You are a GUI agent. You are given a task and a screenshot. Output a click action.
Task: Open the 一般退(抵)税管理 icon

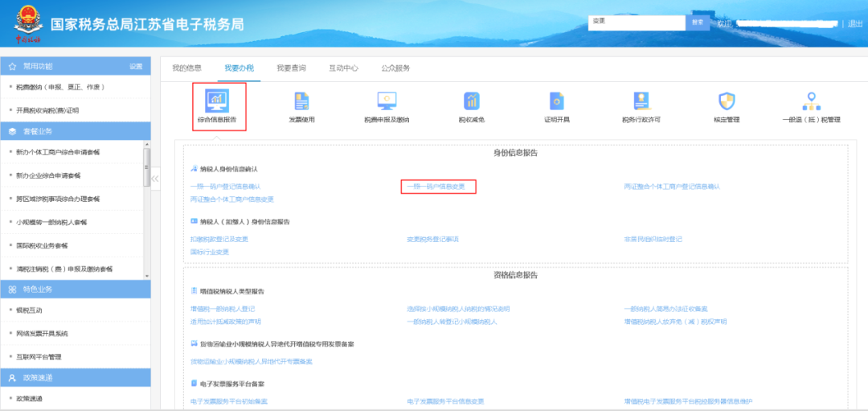pyautogui.click(x=812, y=101)
